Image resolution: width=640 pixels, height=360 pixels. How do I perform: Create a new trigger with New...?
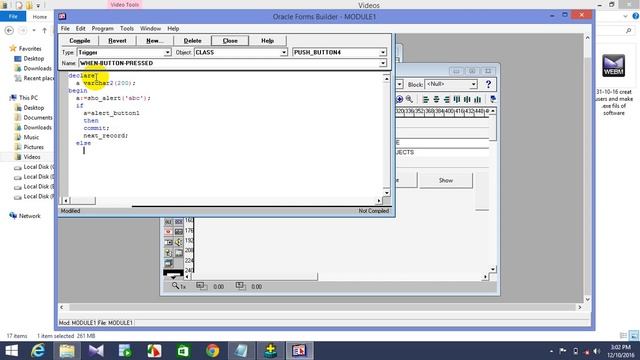154,41
